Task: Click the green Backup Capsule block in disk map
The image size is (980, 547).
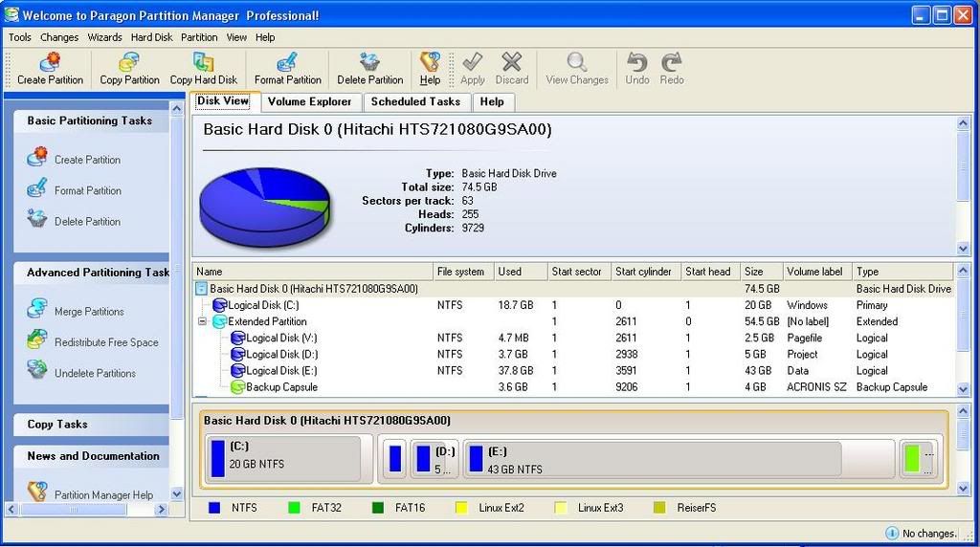Action: (912, 458)
